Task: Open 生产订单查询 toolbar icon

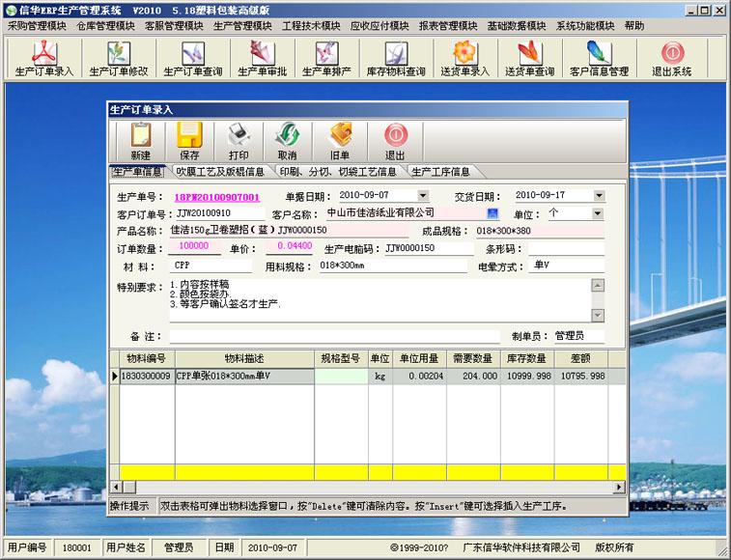Action: 193,59
